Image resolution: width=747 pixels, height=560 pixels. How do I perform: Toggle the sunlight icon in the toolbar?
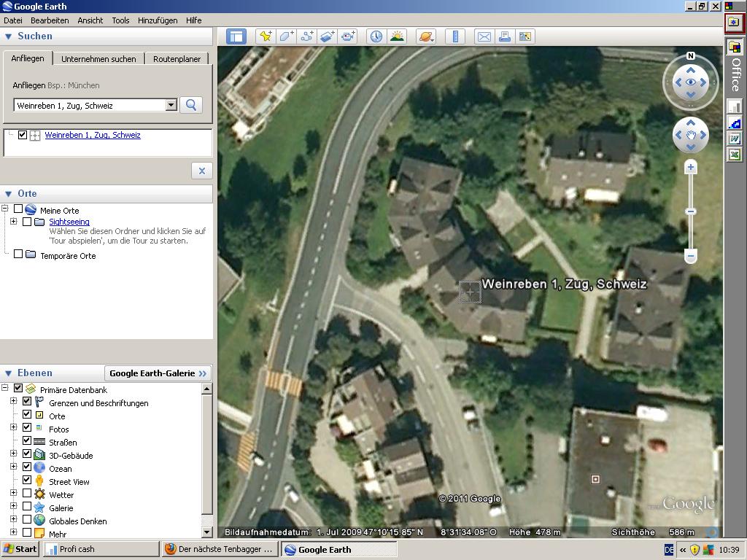coord(397,36)
